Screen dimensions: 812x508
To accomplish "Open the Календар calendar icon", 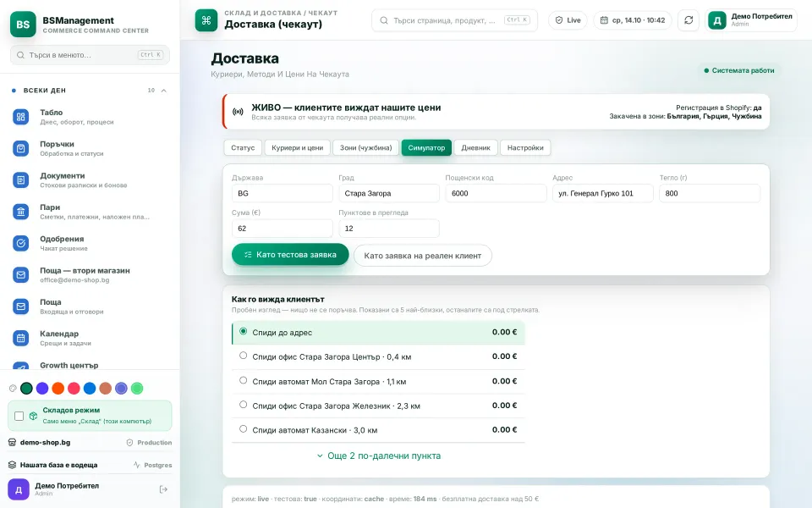I will (x=20, y=338).
